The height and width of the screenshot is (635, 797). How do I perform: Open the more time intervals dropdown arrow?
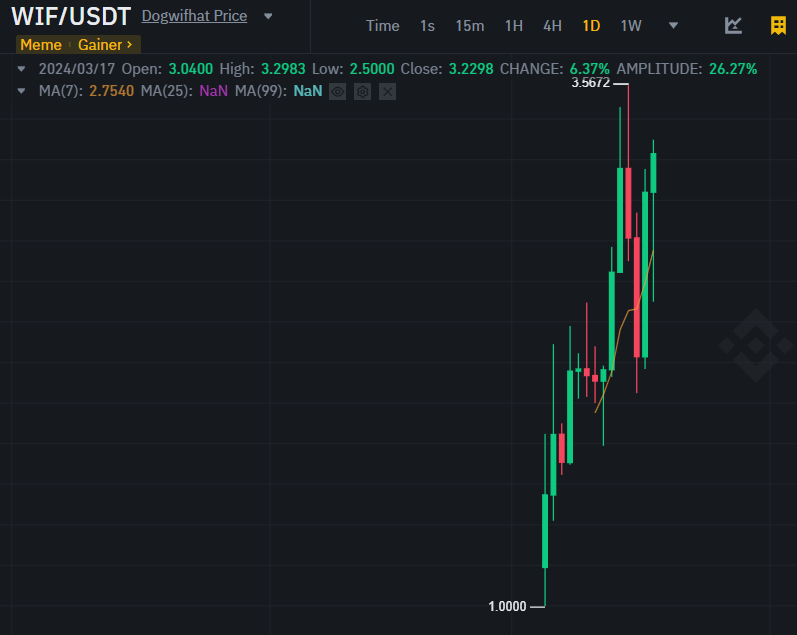[673, 25]
